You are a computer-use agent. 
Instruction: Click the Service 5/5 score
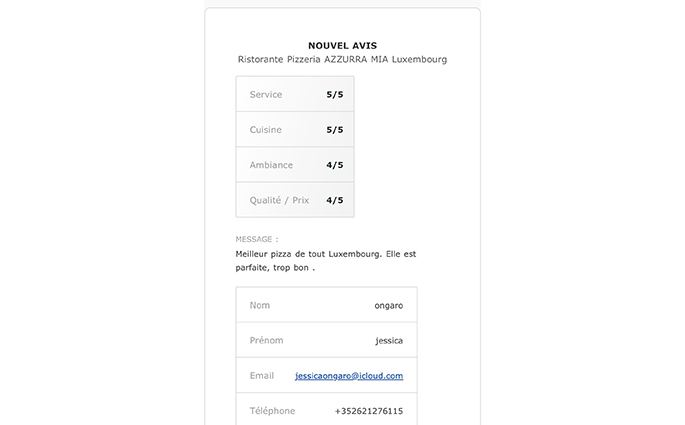(x=335, y=94)
